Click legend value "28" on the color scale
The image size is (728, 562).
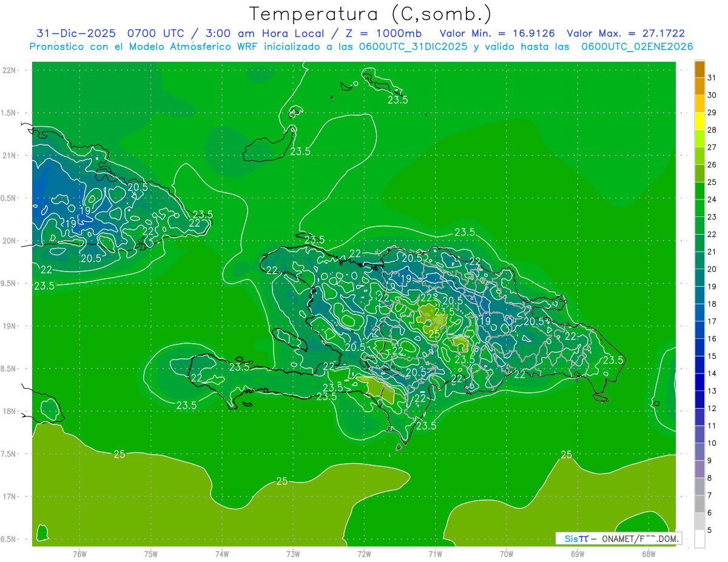tap(712, 130)
